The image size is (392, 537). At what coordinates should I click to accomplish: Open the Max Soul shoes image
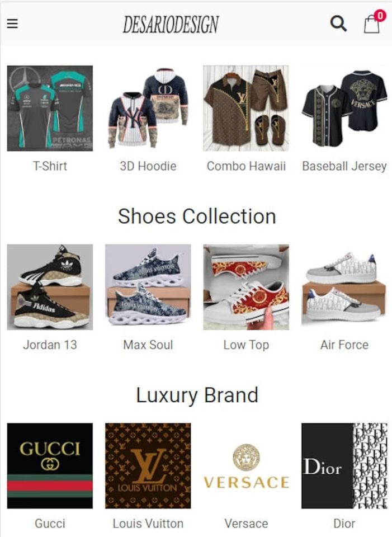(148, 287)
